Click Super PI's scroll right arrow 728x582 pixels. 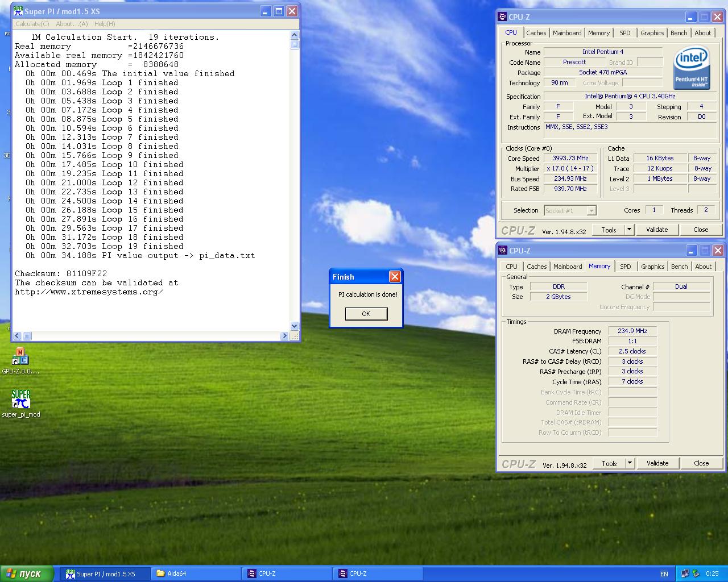[x=284, y=336]
